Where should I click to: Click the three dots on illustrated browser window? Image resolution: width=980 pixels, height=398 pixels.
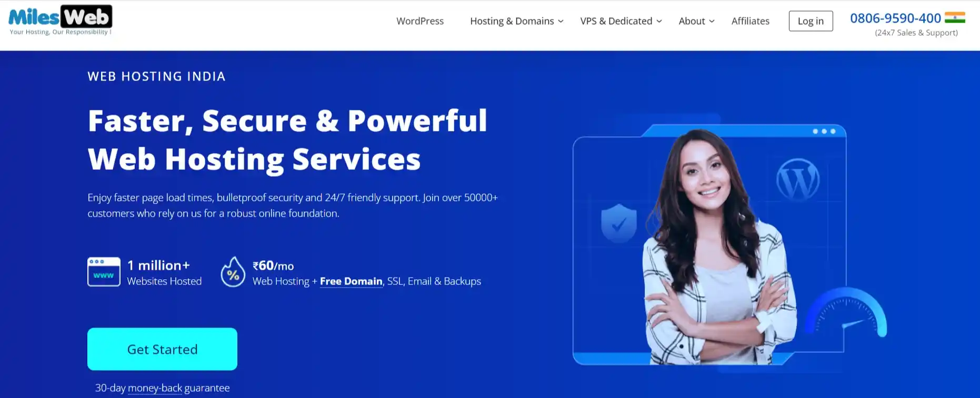pos(824,131)
